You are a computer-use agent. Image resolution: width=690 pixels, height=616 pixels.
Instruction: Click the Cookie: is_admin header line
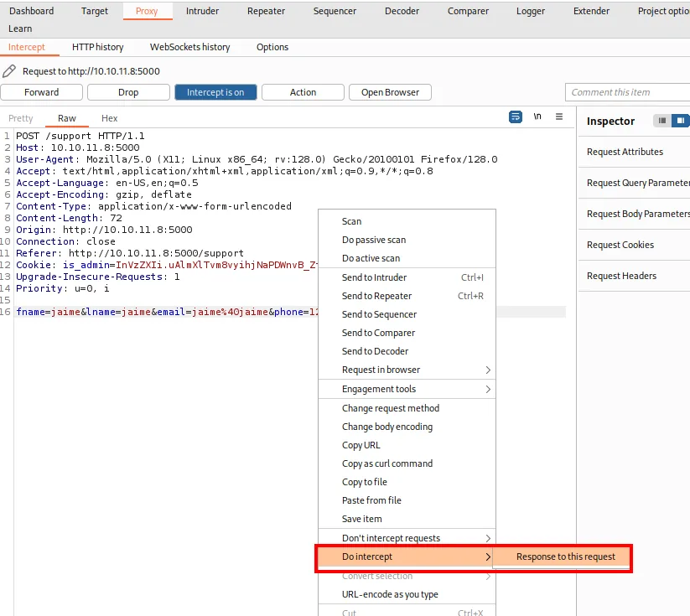(166, 265)
